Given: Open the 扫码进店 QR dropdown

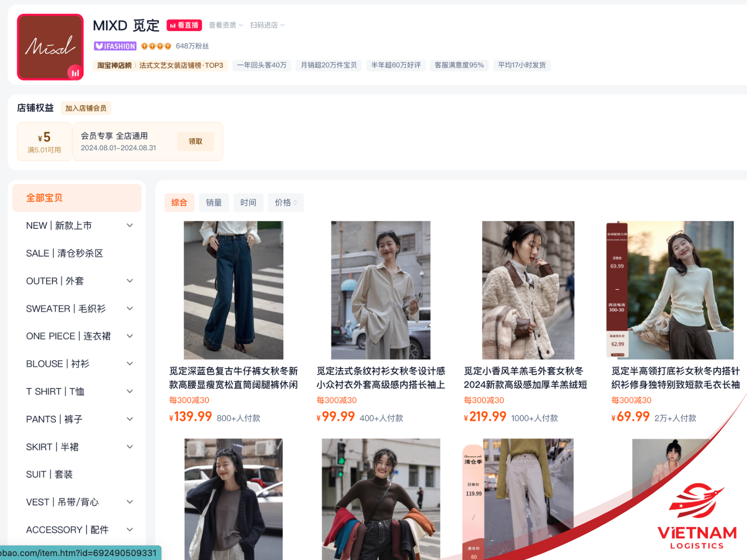Looking at the screenshot, I should 267,25.
